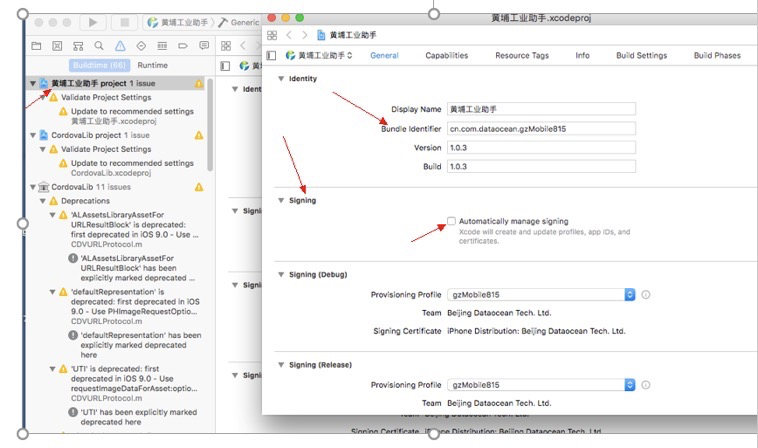Select Update to recommended settings for CordovaLib.xcodeproj
Image resolution: width=758 pixels, height=448 pixels.
pyautogui.click(x=132, y=168)
